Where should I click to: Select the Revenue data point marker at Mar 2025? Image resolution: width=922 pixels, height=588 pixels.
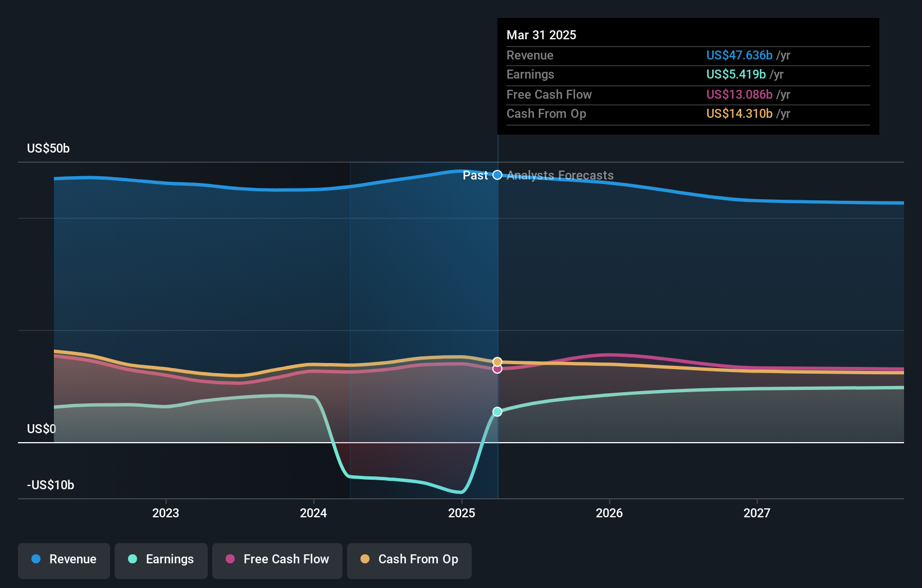pyautogui.click(x=497, y=175)
